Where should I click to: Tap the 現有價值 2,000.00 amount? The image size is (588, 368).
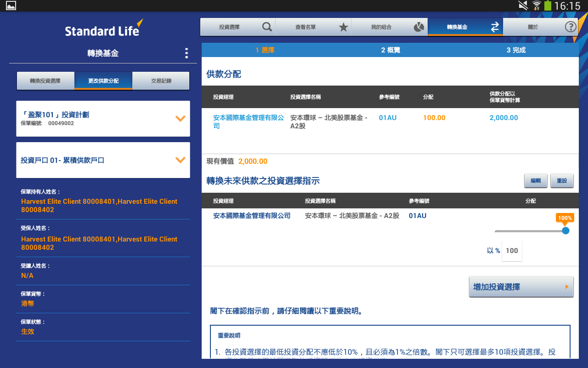click(253, 161)
